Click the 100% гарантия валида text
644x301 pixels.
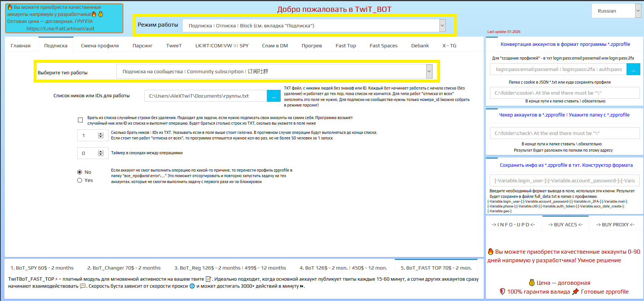click(x=538, y=292)
